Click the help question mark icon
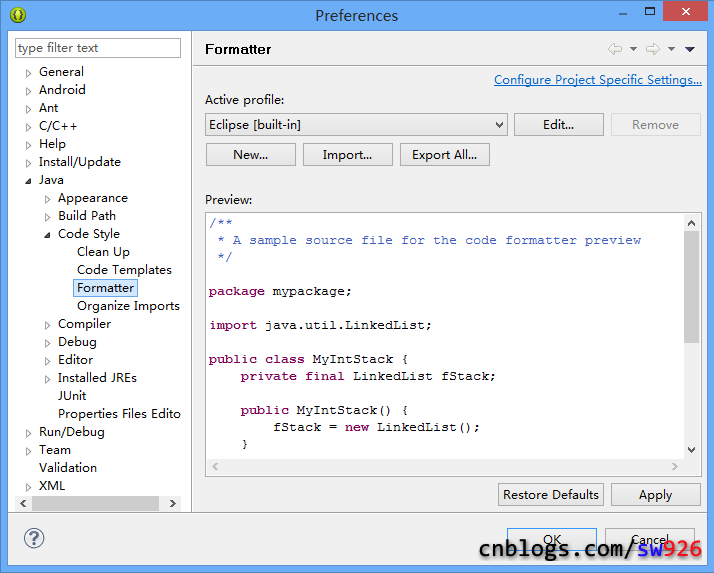 coord(34,539)
